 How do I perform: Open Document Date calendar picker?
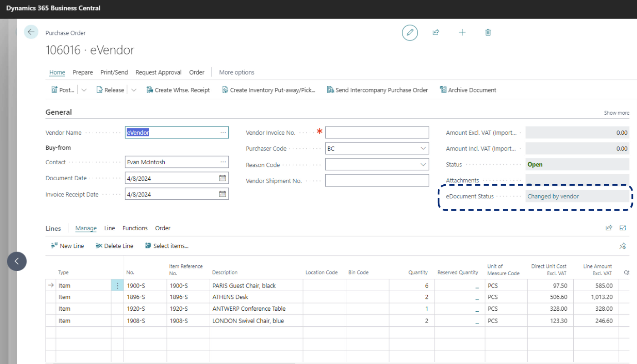coord(222,178)
